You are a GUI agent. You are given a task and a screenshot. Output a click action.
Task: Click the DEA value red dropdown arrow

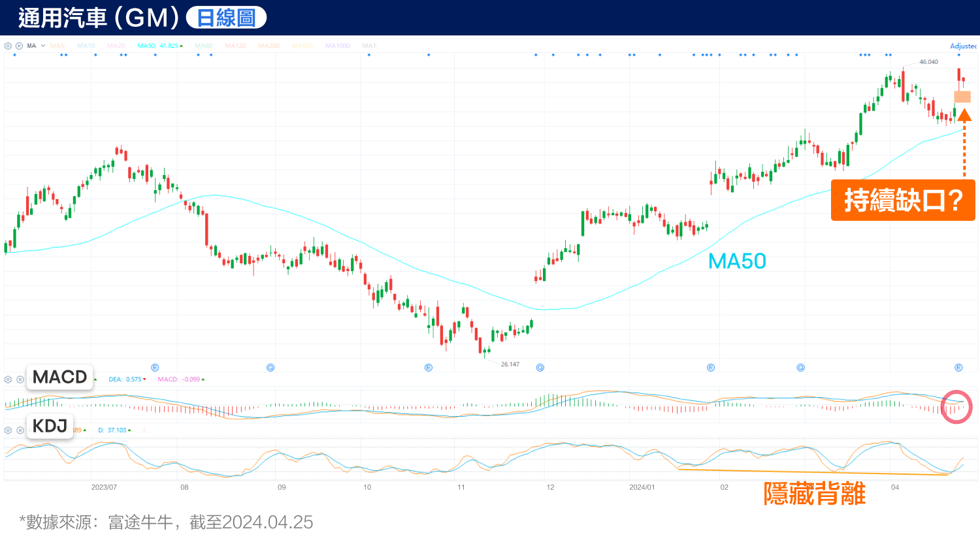click(145, 379)
